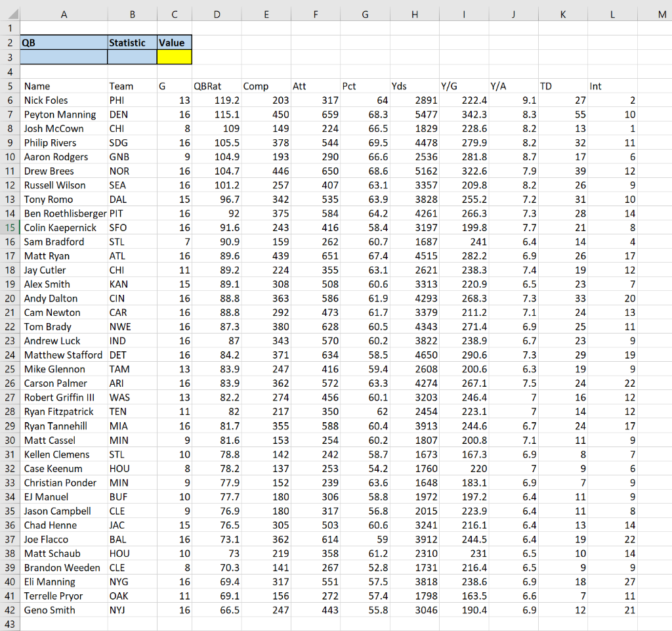Click the blue Statistic input cell B3

[x=132, y=57]
